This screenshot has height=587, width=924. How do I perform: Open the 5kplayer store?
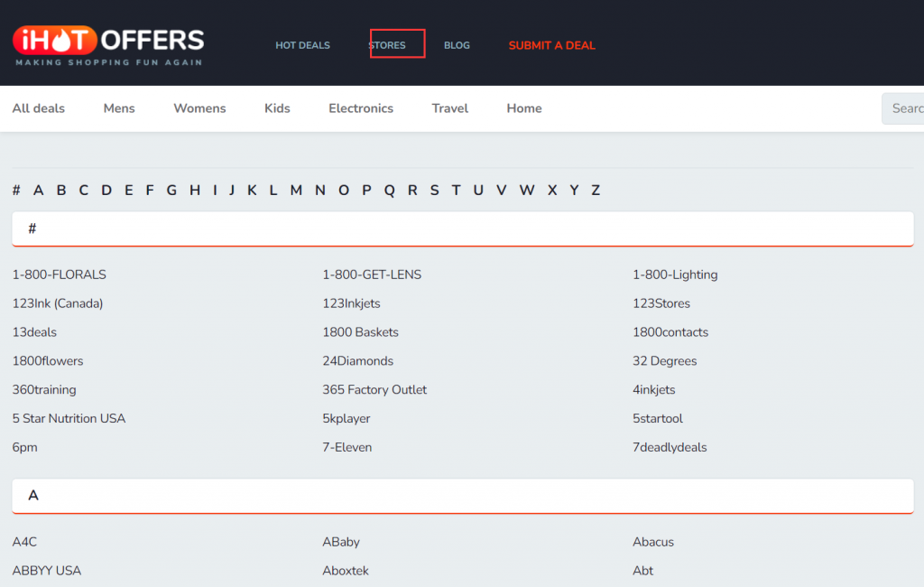point(346,418)
